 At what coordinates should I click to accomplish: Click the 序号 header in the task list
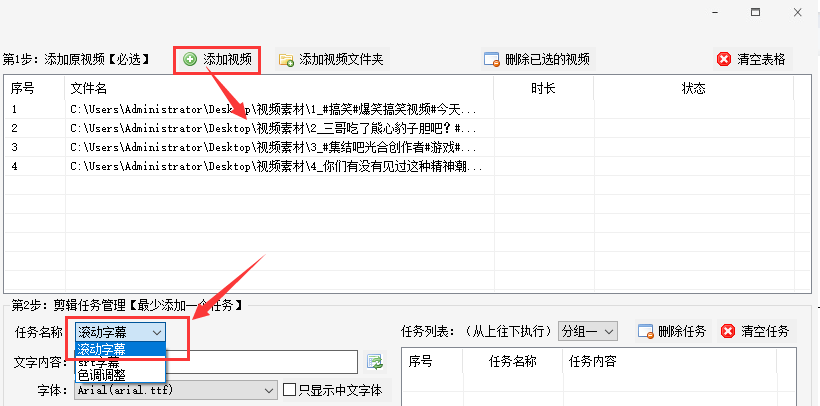pyautogui.click(x=432, y=362)
